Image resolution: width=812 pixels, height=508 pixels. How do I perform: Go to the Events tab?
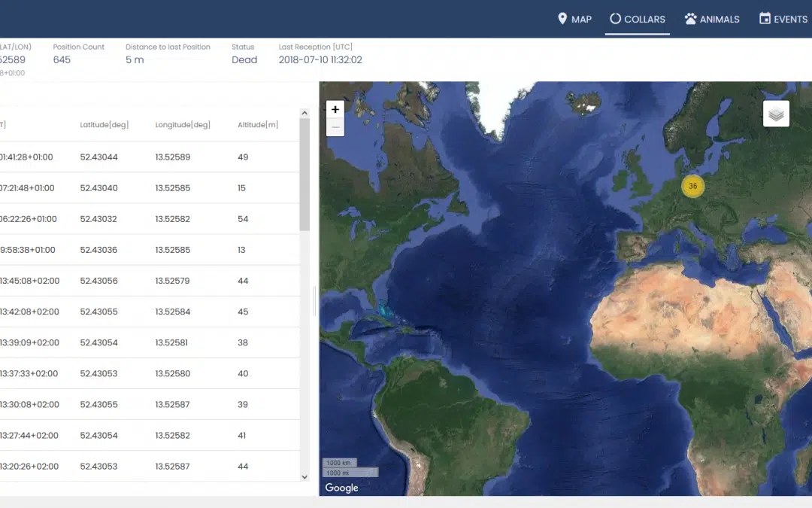(x=783, y=19)
